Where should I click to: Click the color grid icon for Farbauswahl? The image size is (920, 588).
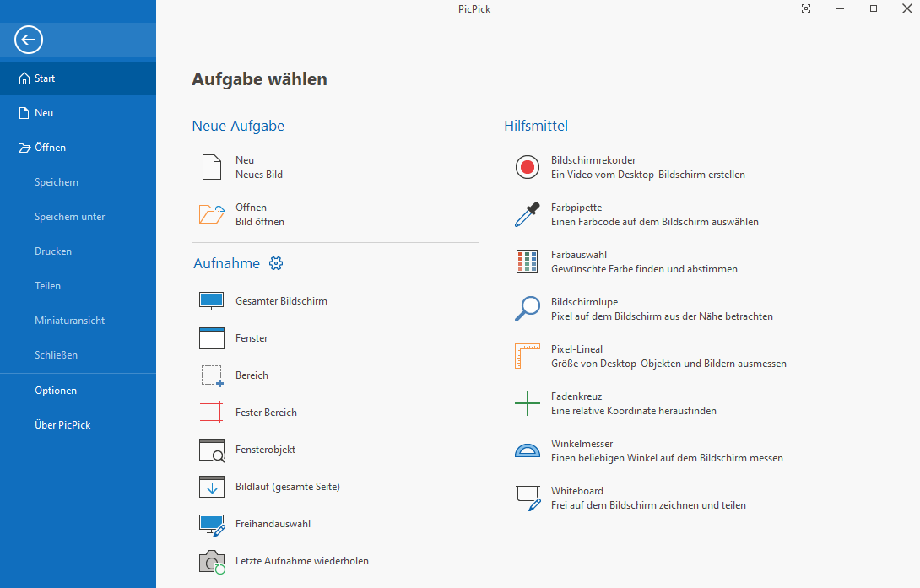click(x=527, y=262)
